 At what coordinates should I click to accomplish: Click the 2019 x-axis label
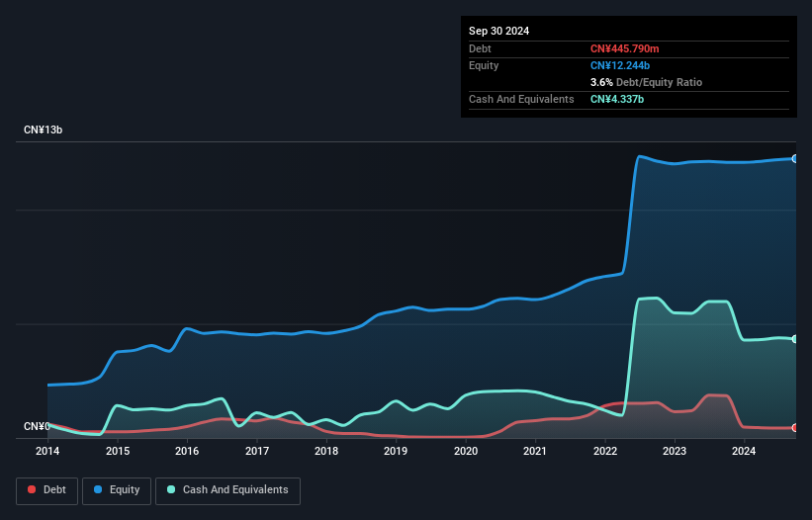[396, 451]
